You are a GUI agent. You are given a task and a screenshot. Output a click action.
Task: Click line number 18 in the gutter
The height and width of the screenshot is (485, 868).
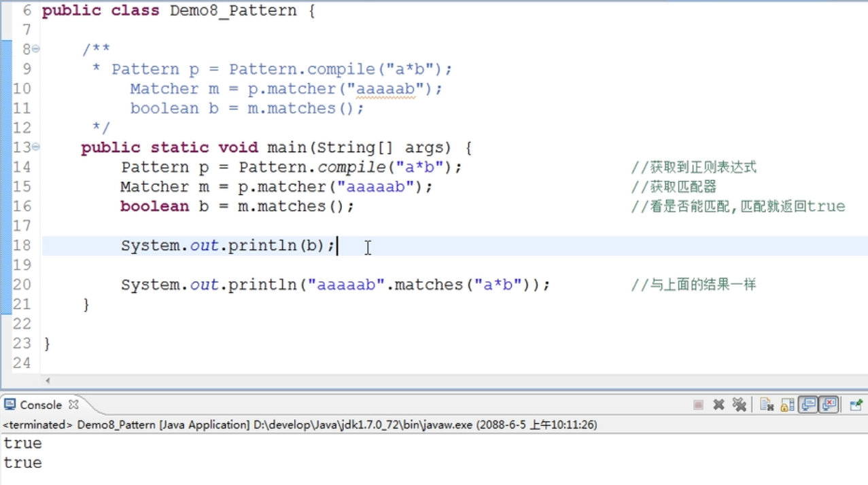(22, 246)
